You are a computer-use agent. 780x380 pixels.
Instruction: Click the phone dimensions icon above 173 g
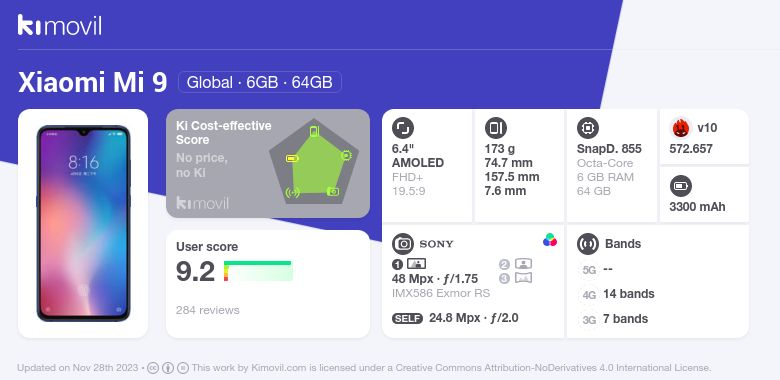pos(495,128)
